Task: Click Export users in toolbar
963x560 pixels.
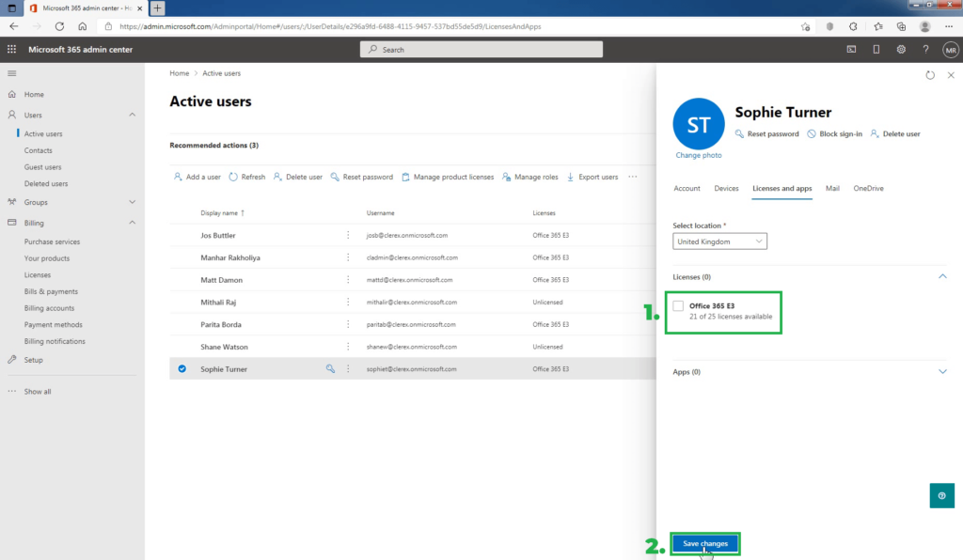Action: coord(592,177)
